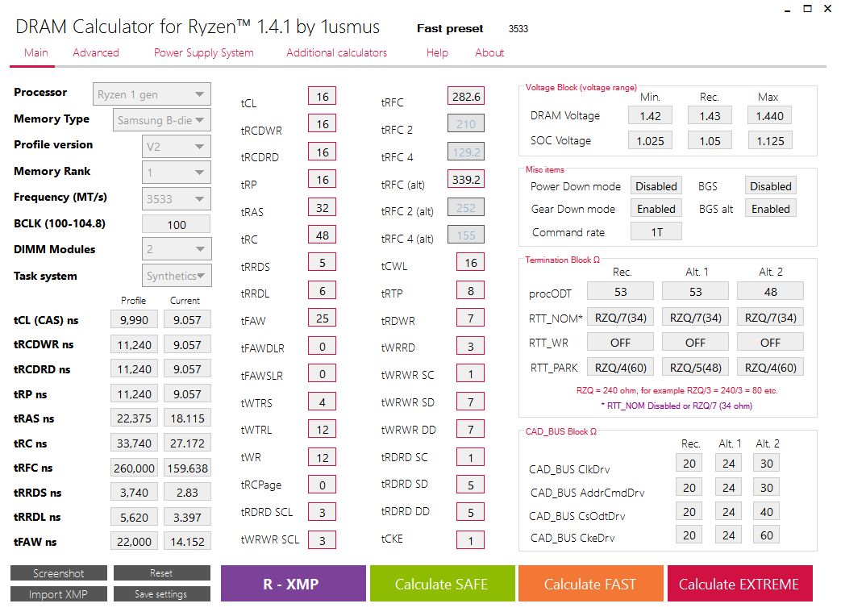This screenshot has height=616, width=841.
Task: Click the RTT_NOM Rec. RZQ/7(34) value
Action: (x=621, y=318)
